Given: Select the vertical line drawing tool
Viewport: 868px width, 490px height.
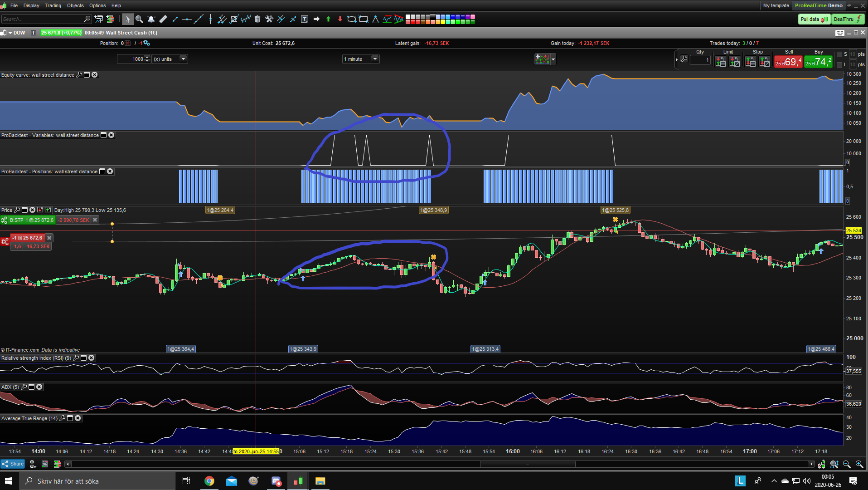Looking at the screenshot, I should tap(210, 19).
